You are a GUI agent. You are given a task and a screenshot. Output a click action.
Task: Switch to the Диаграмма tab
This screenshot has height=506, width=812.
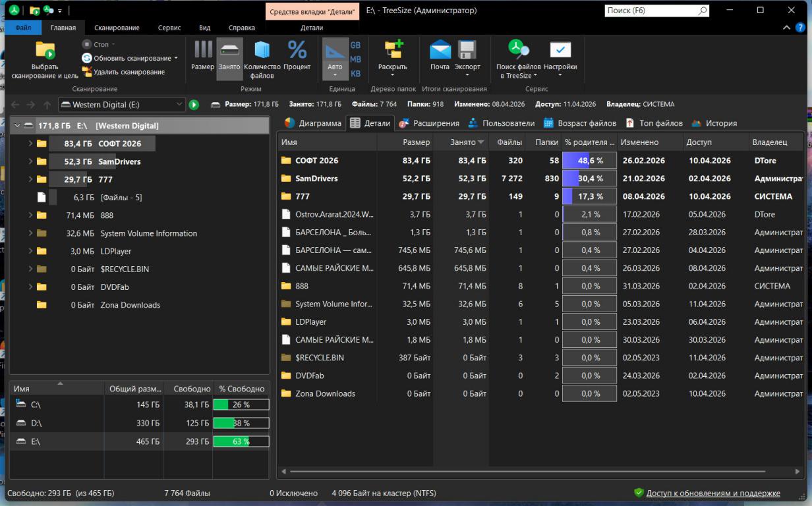tap(313, 123)
